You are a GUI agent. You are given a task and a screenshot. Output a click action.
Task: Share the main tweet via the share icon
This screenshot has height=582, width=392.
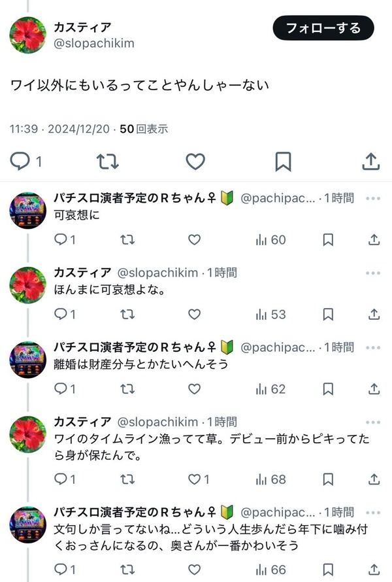tap(370, 160)
